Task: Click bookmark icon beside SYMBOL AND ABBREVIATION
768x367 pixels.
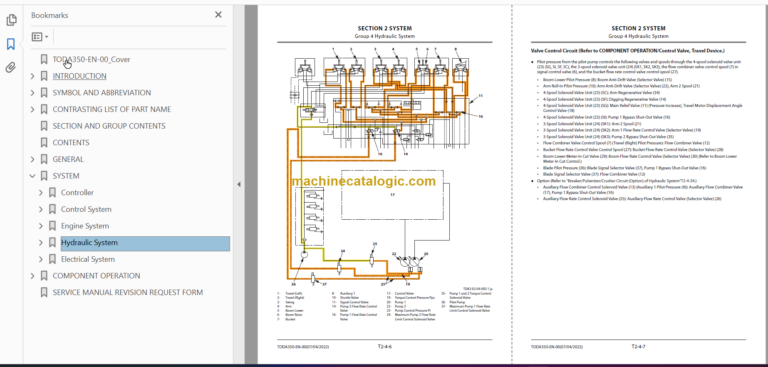Action: point(44,93)
